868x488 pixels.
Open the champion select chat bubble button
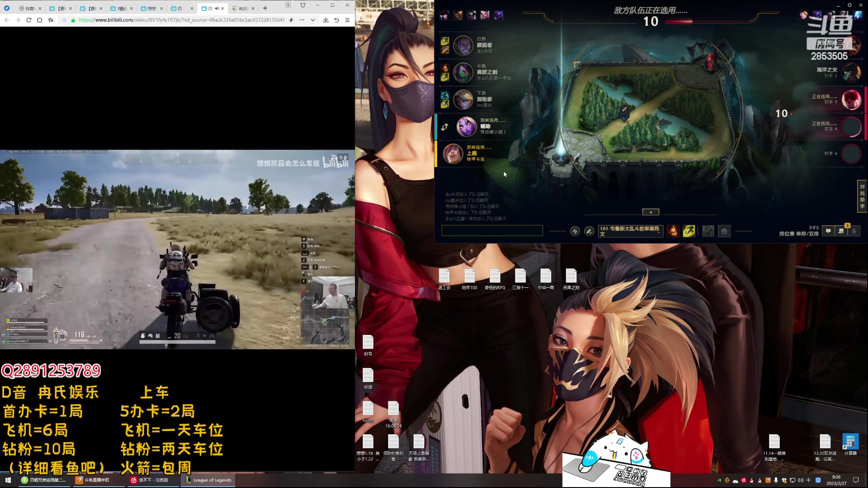click(828, 231)
